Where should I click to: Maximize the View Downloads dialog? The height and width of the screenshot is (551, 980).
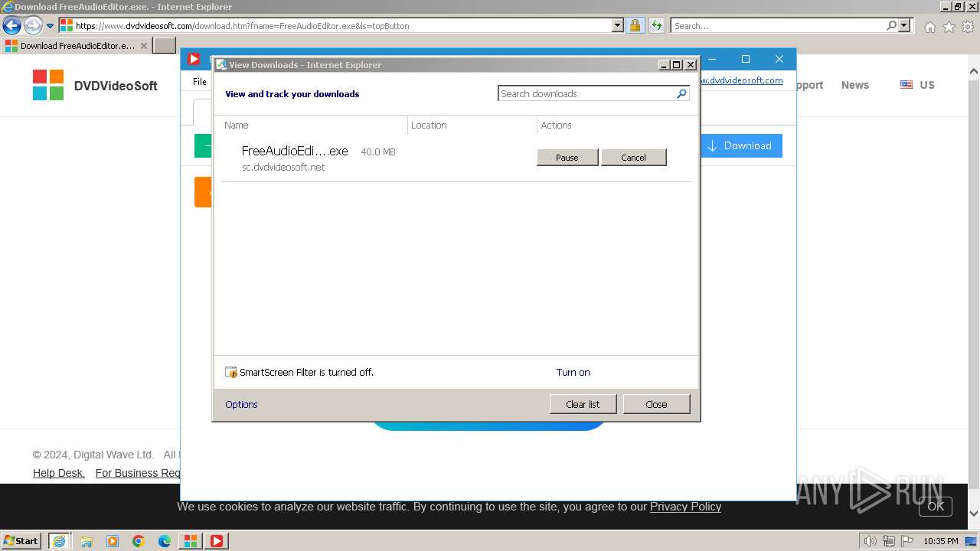click(x=677, y=65)
